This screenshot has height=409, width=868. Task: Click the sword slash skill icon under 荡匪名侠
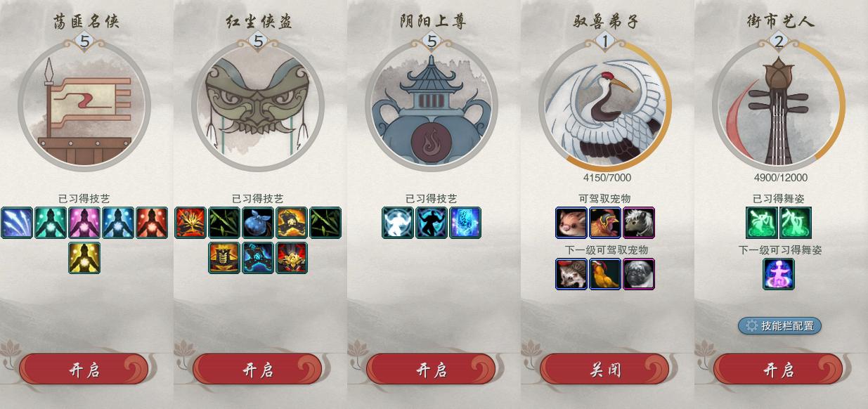pyautogui.click(x=17, y=223)
